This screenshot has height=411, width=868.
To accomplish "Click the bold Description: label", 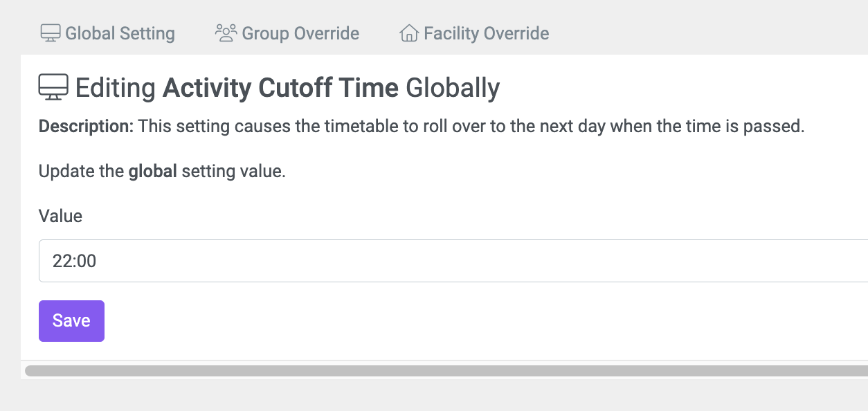I will pos(86,127).
